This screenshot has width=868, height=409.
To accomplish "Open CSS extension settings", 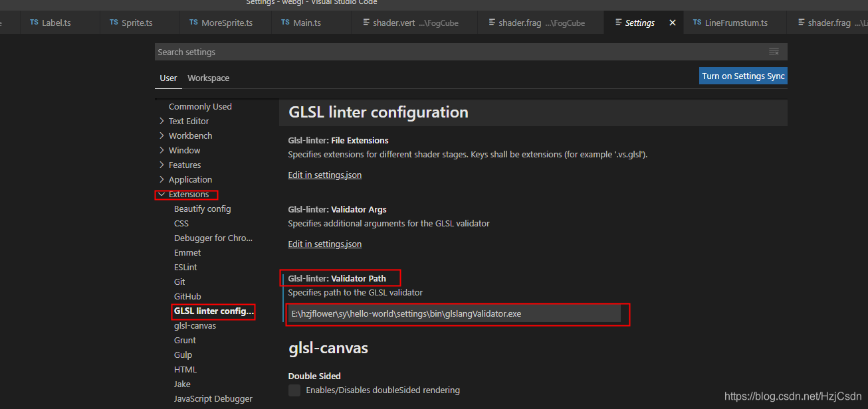I will [181, 223].
